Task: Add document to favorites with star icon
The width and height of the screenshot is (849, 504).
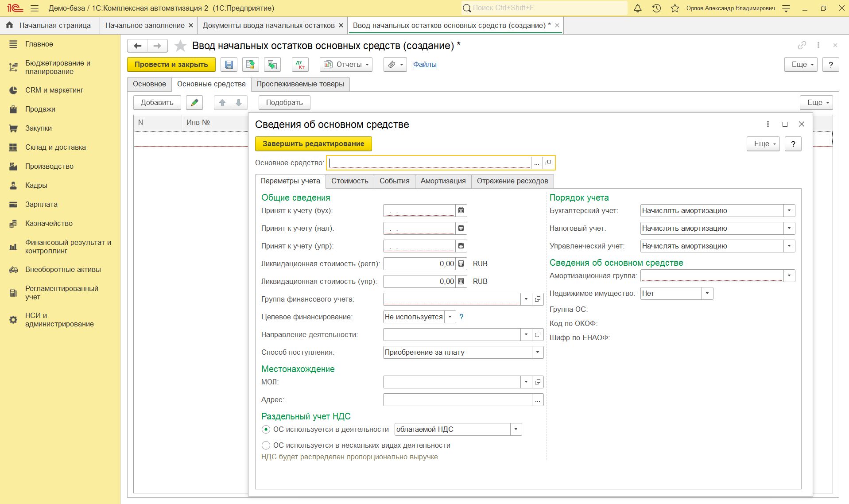Action: (x=180, y=46)
